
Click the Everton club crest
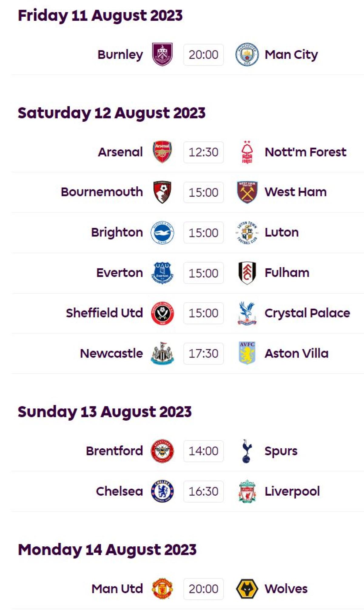pos(162,273)
